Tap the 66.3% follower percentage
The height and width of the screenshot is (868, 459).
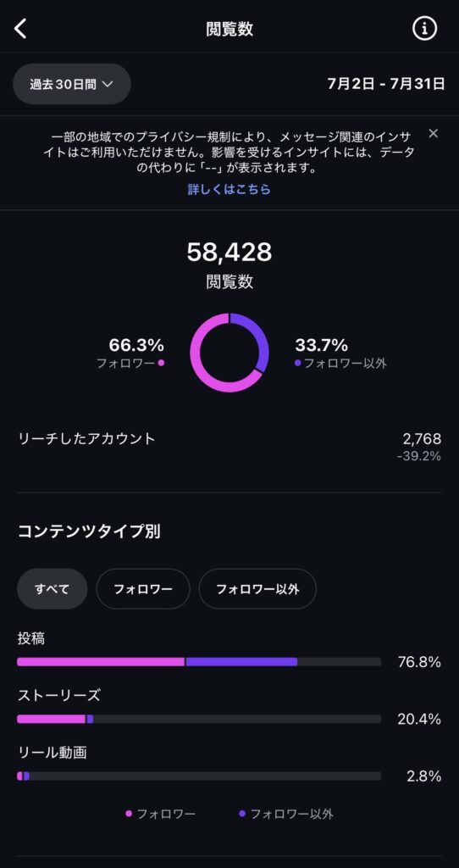click(x=136, y=346)
